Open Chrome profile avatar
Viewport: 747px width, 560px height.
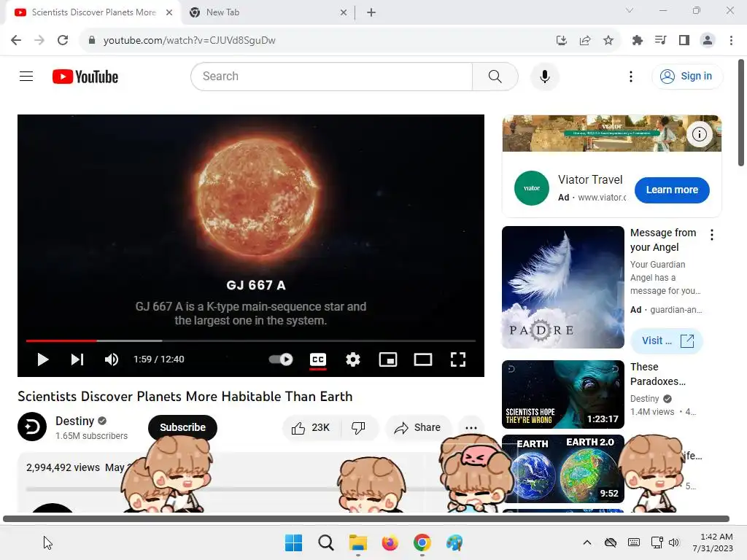[x=708, y=41]
